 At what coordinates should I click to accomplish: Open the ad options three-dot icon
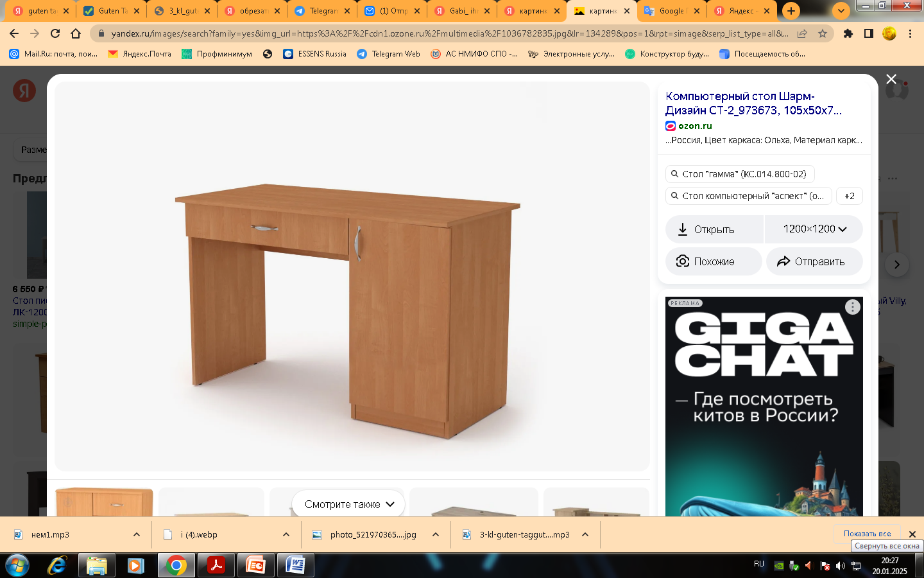point(852,307)
